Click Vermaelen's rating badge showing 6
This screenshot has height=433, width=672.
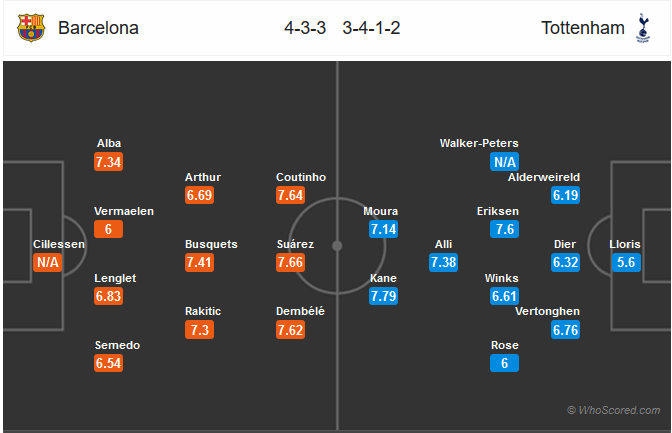point(108,229)
